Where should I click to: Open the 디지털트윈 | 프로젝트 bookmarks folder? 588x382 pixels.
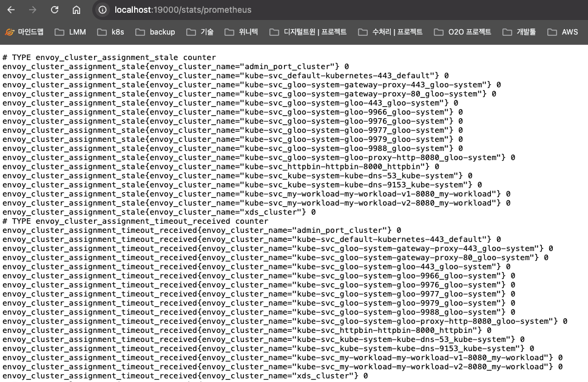(308, 32)
